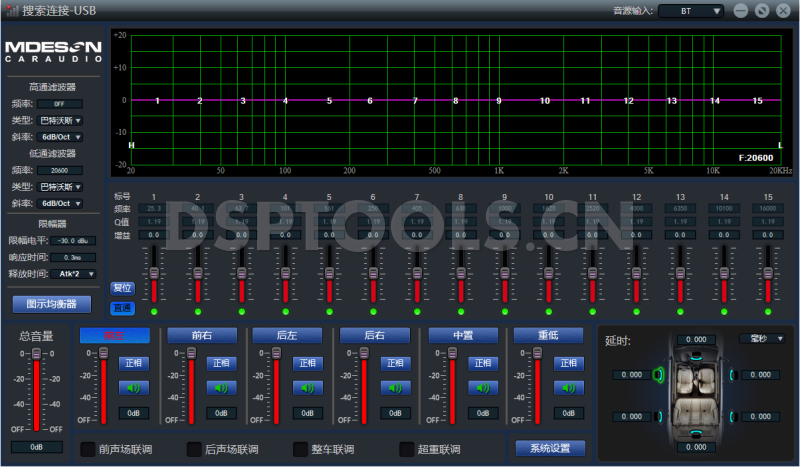Screen dimensions: 800x467
Task: Enable 后声场联调 checkbox
Action: click(194, 449)
